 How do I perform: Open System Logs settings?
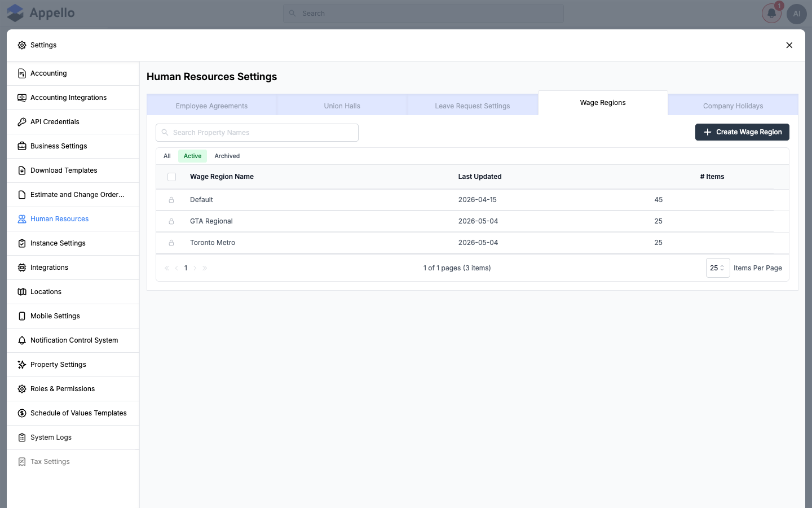point(73,437)
